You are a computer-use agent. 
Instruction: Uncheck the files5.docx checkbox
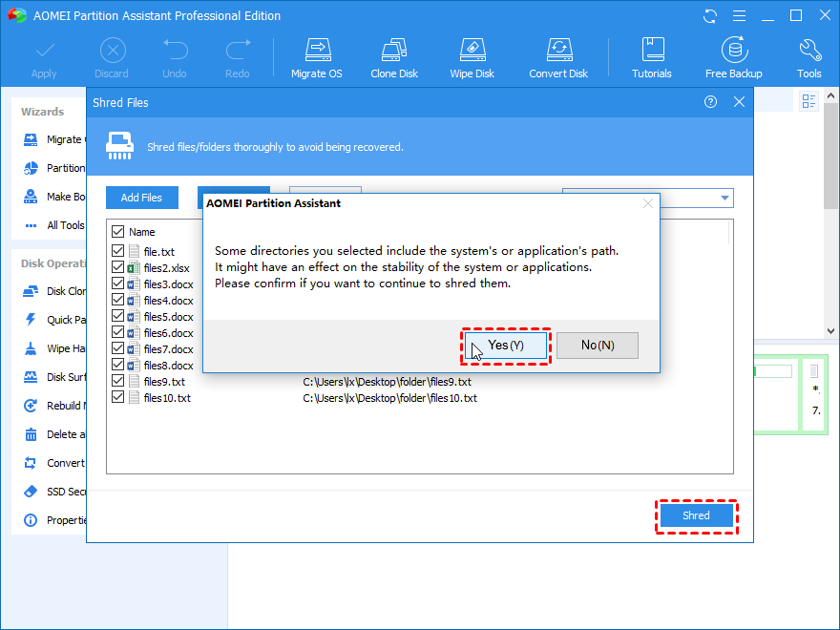(x=117, y=316)
